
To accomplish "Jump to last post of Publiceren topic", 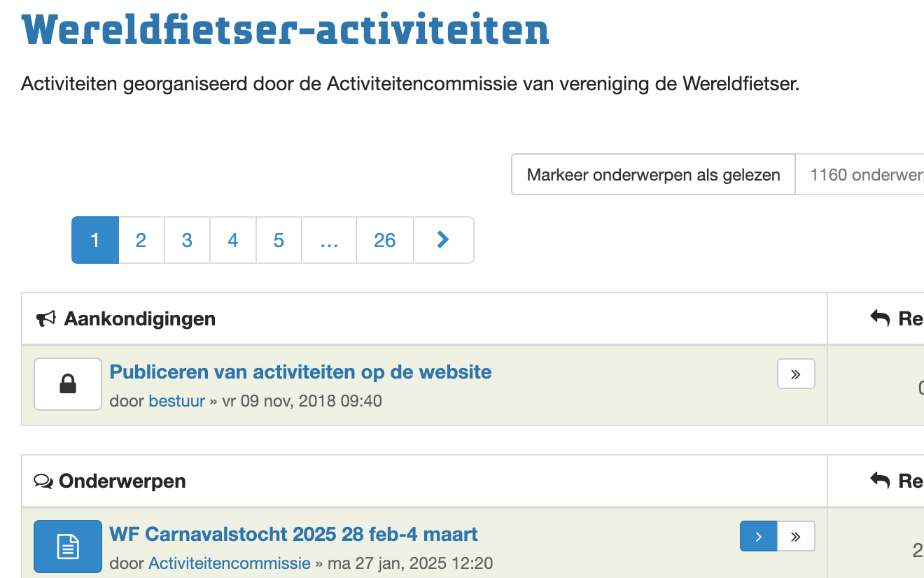I will click(796, 374).
